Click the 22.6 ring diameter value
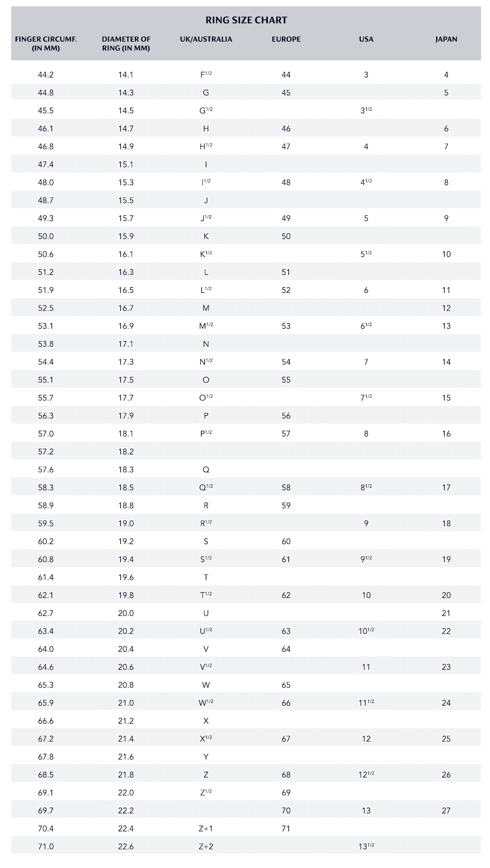Screen dimensions: 490x868 pyautogui.click(x=126, y=846)
